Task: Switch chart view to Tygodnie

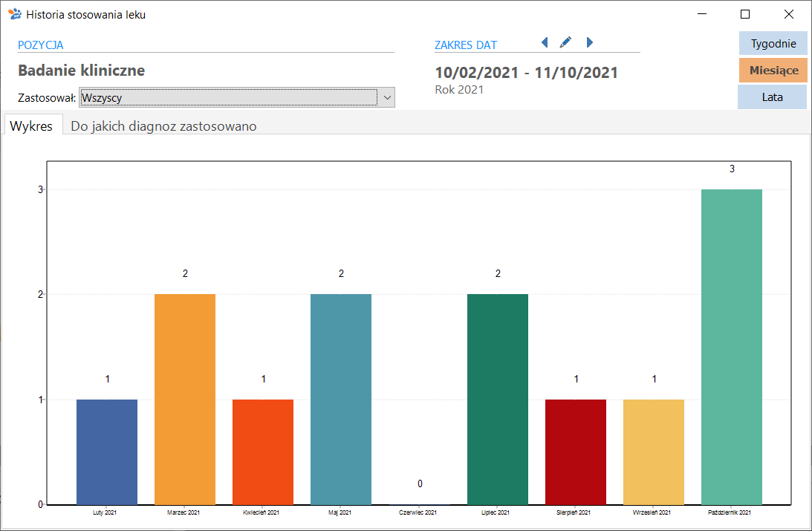Action: [x=773, y=44]
